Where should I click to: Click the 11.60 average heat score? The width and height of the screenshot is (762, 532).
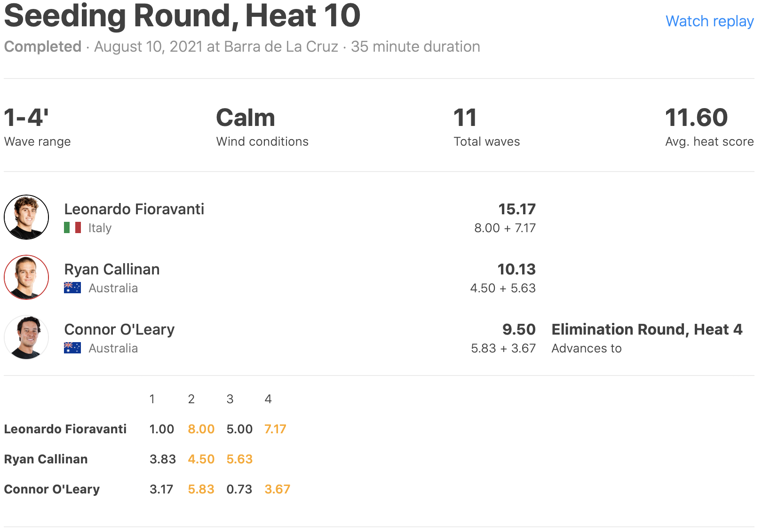[x=696, y=117]
